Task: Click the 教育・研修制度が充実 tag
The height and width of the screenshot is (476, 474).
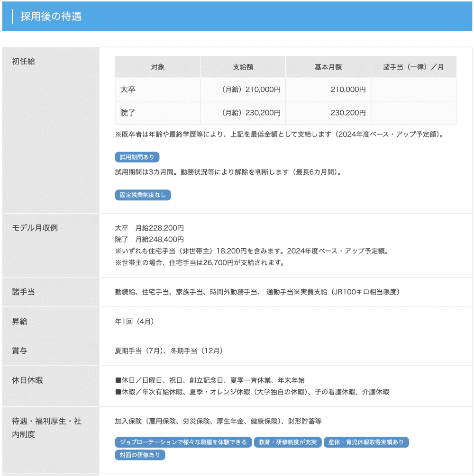Action: [x=288, y=442]
